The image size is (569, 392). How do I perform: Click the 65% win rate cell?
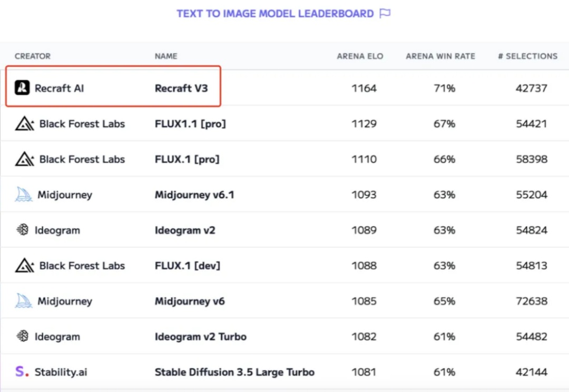click(445, 301)
